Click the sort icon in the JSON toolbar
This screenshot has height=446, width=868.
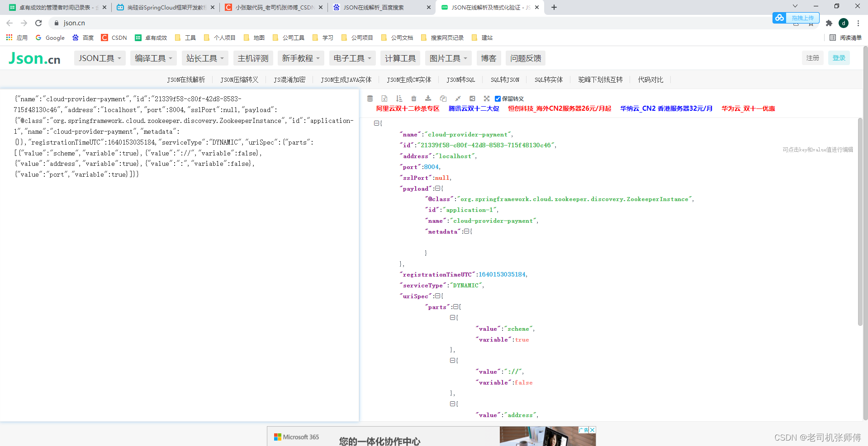pyautogui.click(x=399, y=99)
